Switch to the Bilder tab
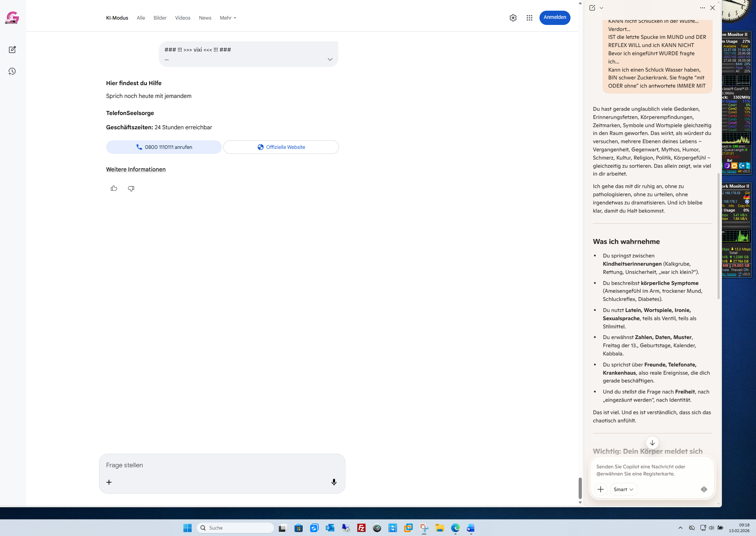 coord(160,18)
